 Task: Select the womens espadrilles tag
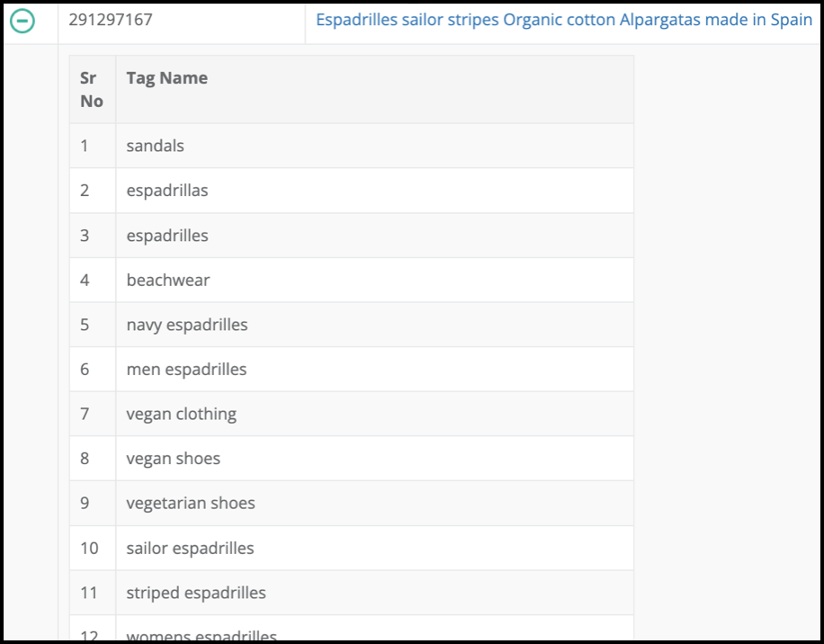point(202,635)
